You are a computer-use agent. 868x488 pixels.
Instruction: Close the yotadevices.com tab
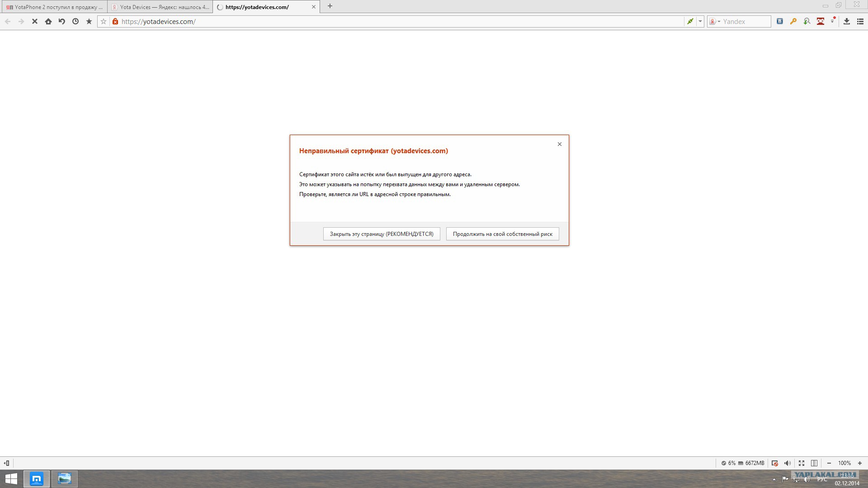coord(314,7)
